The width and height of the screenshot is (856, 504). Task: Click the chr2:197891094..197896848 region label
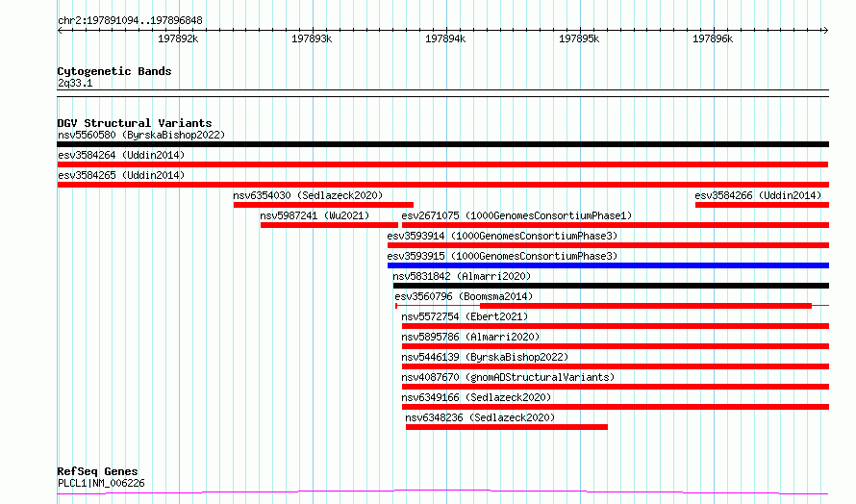(130, 21)
